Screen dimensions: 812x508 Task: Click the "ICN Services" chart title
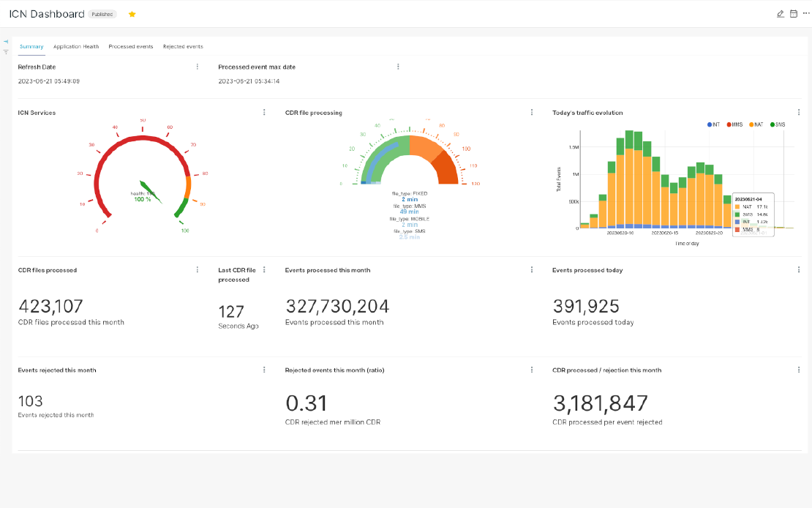37,113
